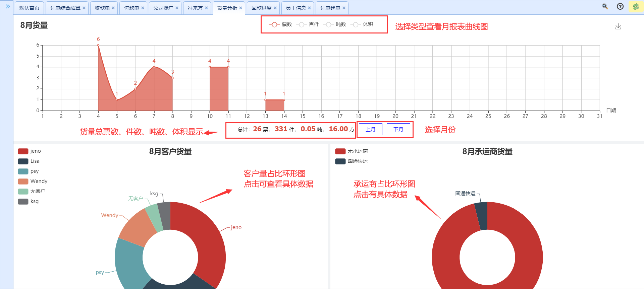644x289 pixels.
Task: Click the psy label beside the donut
Action: tap(100, 273)
